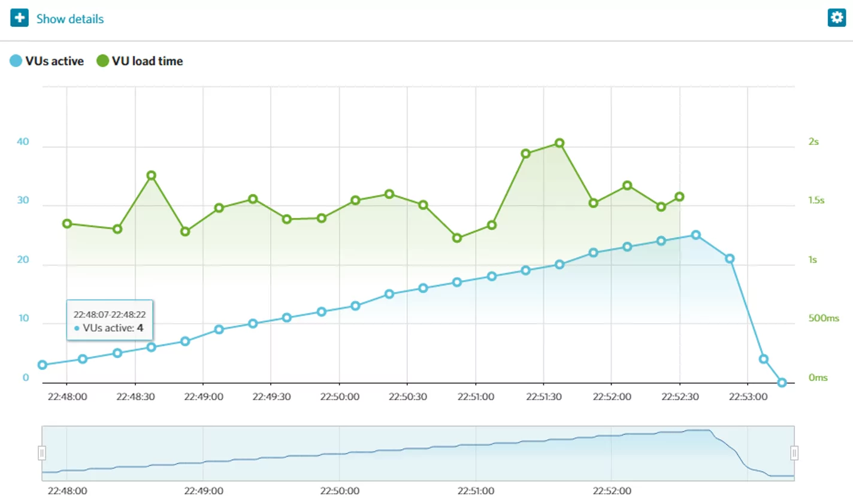Click the highest green VU load time point

point(559,143)
